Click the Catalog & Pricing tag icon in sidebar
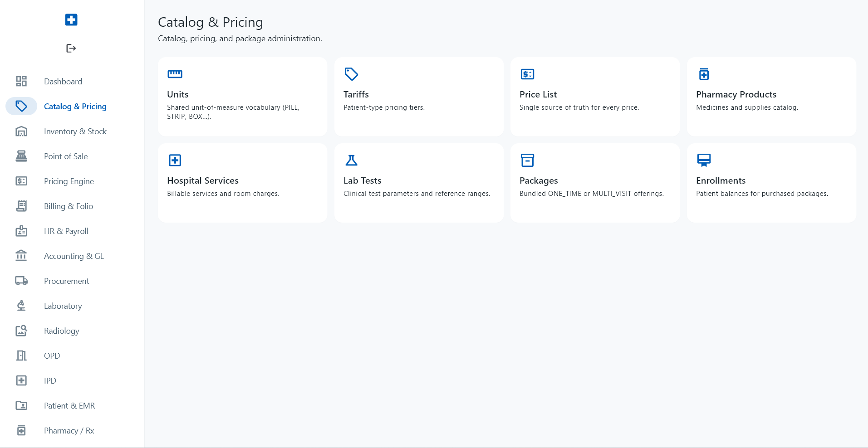The height and width of the screenshot is (448, 868). (21, 106)
